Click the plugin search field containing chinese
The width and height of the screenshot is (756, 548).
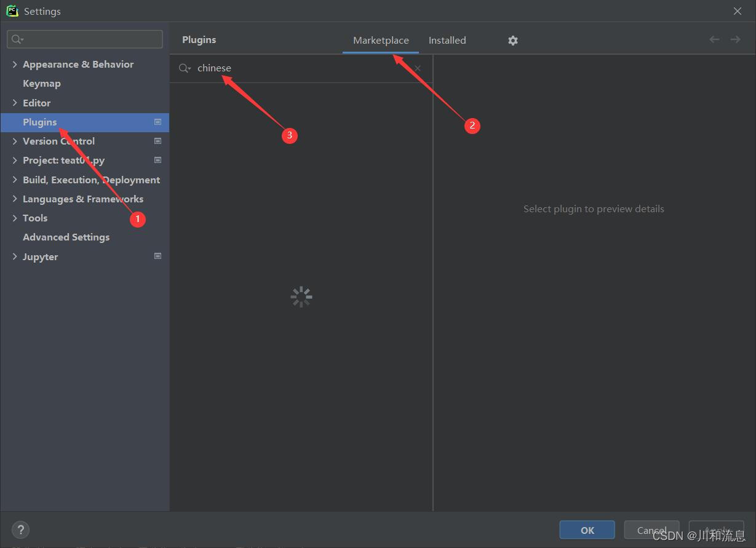(301, 68)
